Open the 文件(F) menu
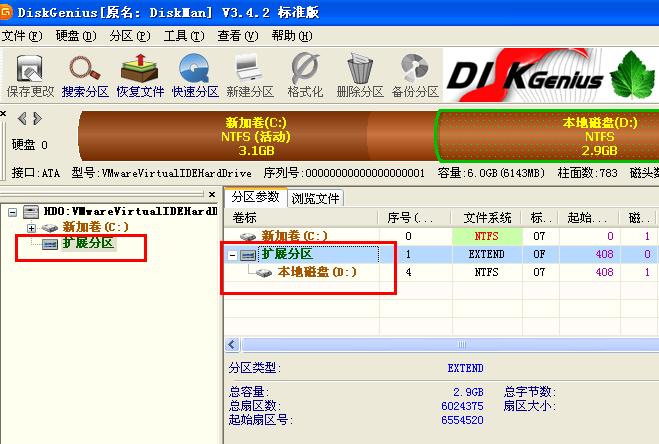Screen dimensions: 659x444 (22, 36)
